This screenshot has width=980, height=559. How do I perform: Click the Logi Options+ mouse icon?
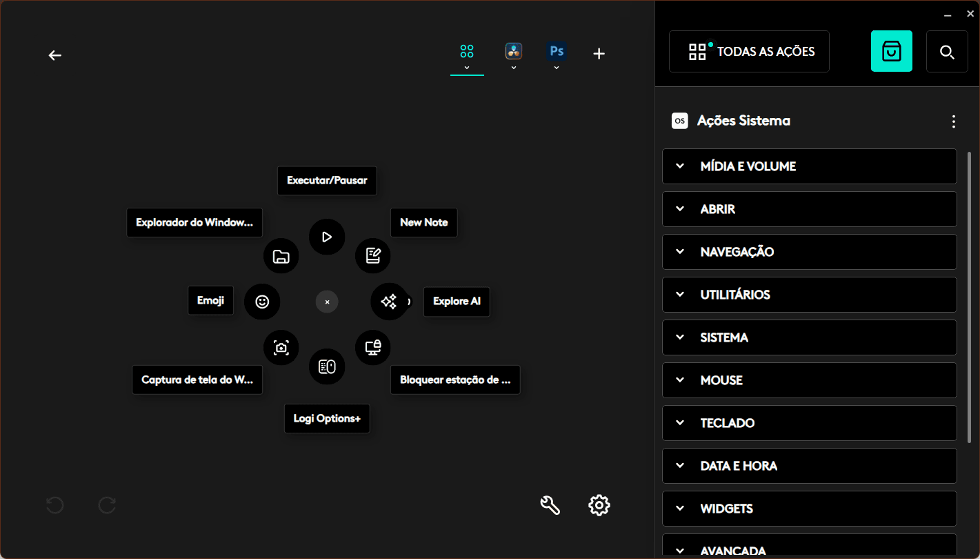coord(327,366)
